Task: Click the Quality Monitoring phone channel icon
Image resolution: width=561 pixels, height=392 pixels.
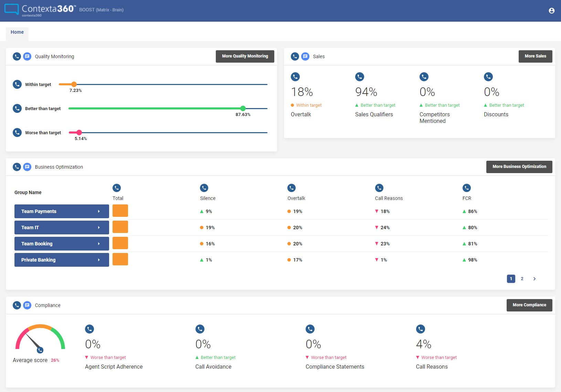Action: 17,56
